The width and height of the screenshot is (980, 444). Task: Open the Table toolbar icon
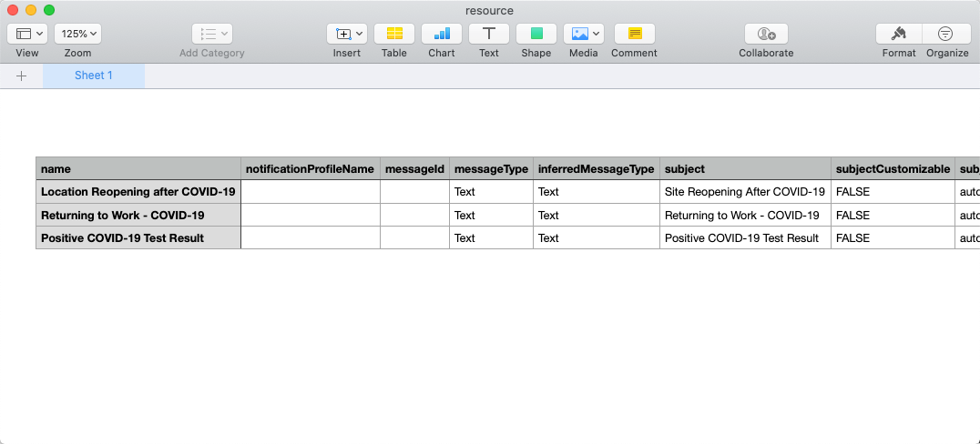pos(394,34)
